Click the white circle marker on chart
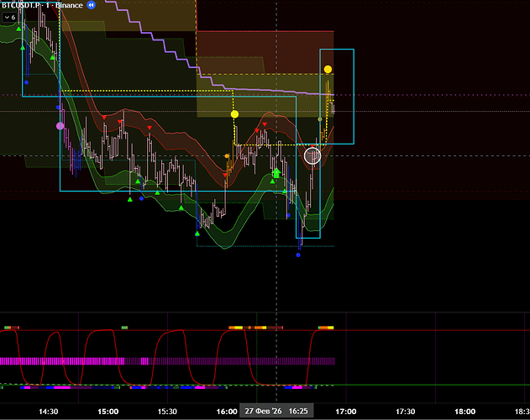Viewport: 530px width, 420px height. click(312, 155)
